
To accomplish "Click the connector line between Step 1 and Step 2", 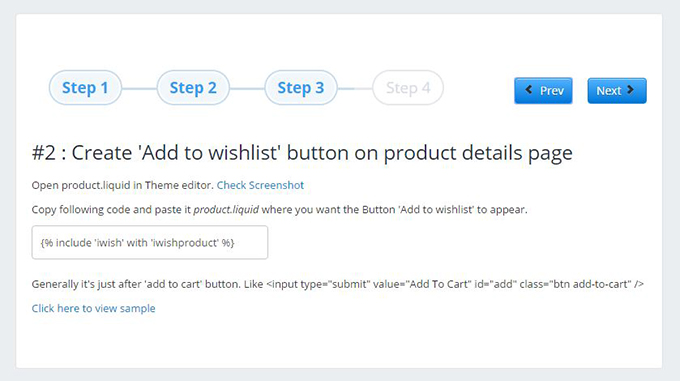I will [x=139, y=88].
